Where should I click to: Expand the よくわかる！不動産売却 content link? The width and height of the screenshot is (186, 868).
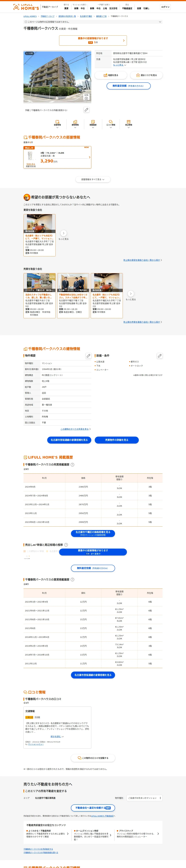click(47, 834)
